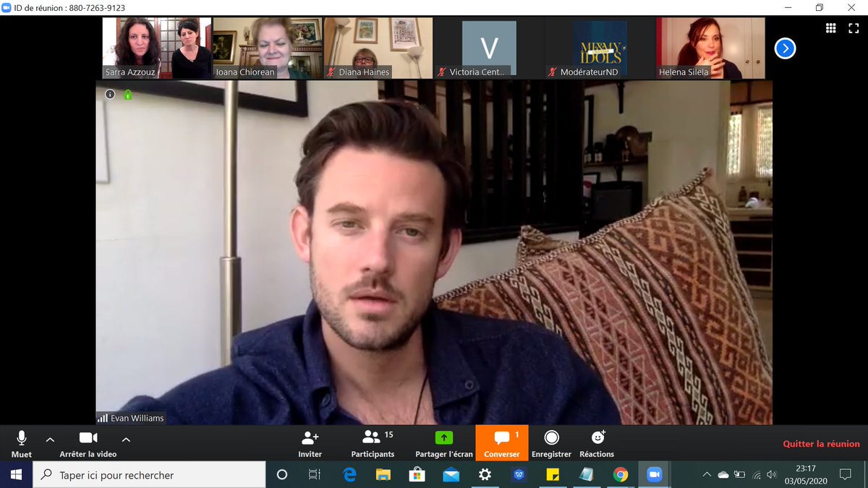
Task: Click green encryption shield icon
Action: coord(127,94)
